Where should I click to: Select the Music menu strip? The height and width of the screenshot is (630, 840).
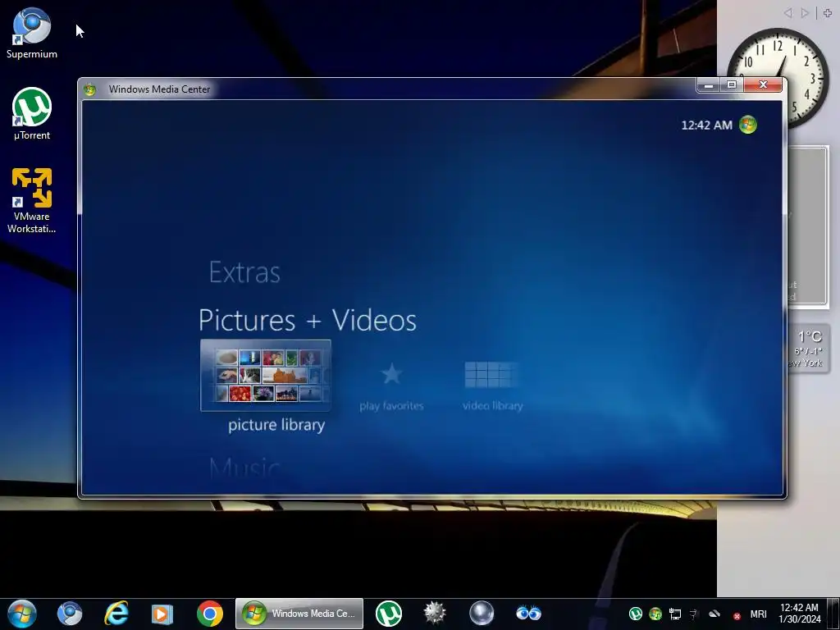[244, 467]
